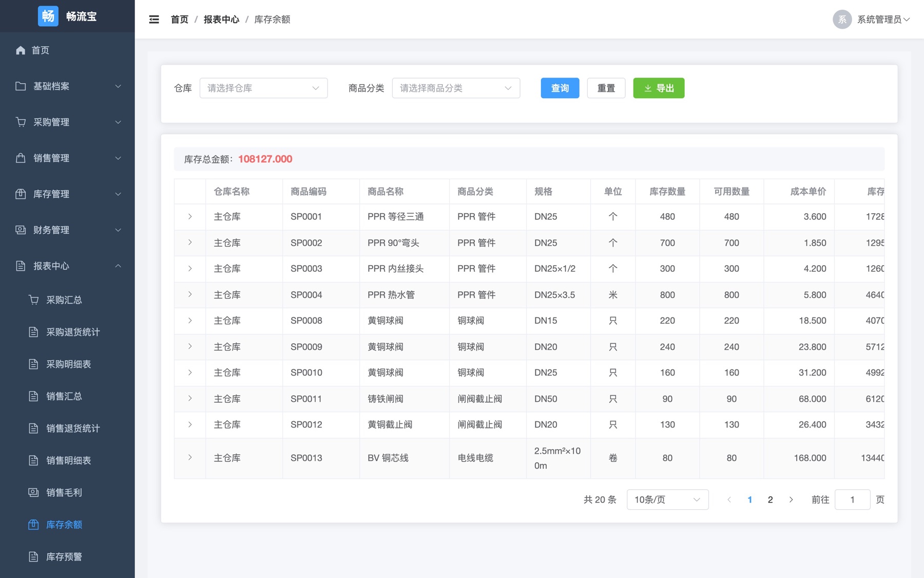Viewport: 924px width, 578px height.
Task: Select page 1 in pagination
Action: pyautogui.click(x=749, y=499)
